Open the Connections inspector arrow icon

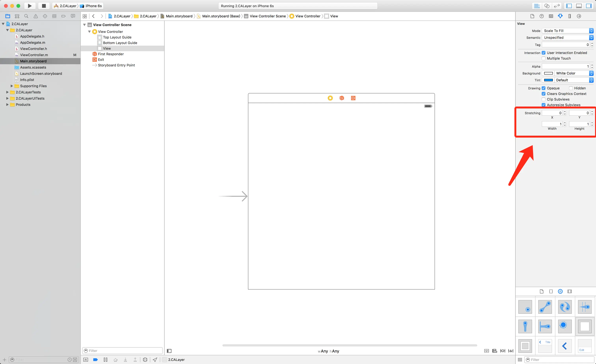[579, 16]
